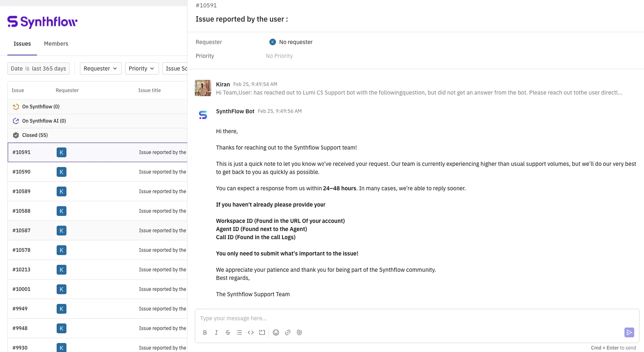The height and width of the screenshot is (352, 644).
Task: Change the Date last 365 days filter
Action: (x=38, y=68)
